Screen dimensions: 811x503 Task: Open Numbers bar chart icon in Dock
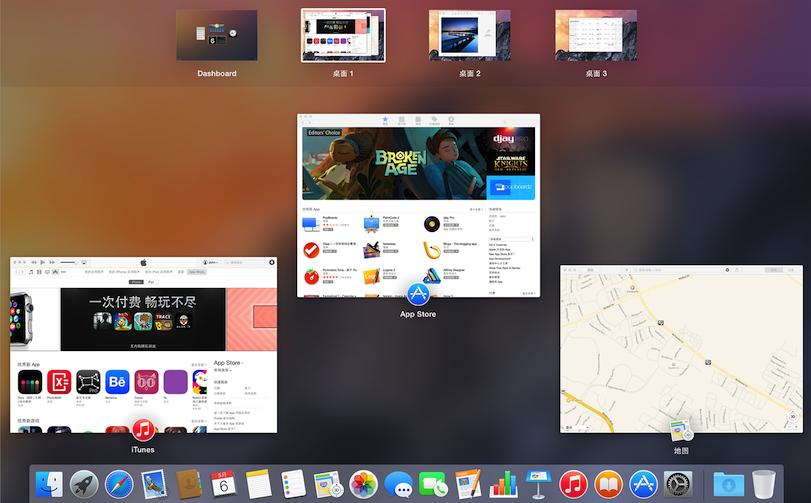pos(503,484)
